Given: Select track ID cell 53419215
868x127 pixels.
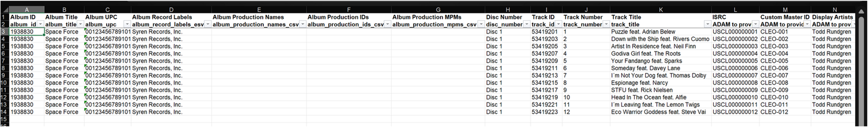Looking at the screenshot, I should coord(545,83).
